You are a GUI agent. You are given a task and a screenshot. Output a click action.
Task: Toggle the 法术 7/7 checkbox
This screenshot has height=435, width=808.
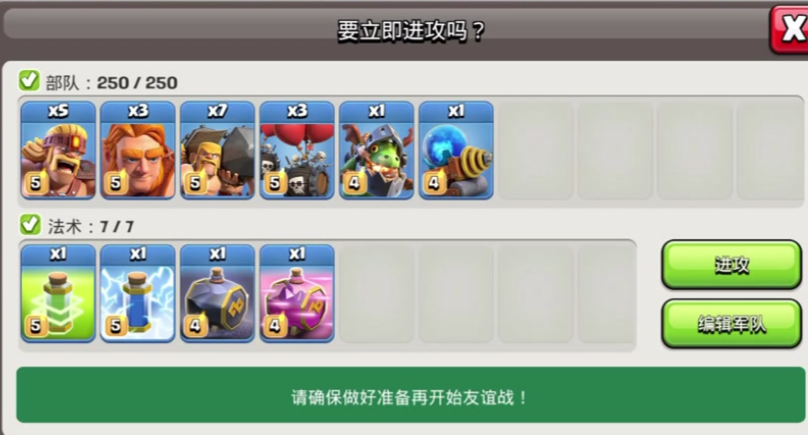pos(29,224)
